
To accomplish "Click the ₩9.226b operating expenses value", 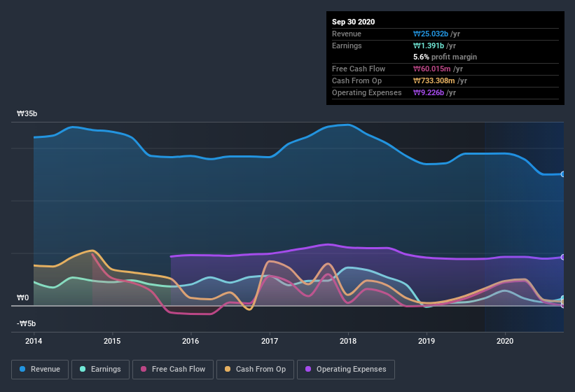I will 429,92.
